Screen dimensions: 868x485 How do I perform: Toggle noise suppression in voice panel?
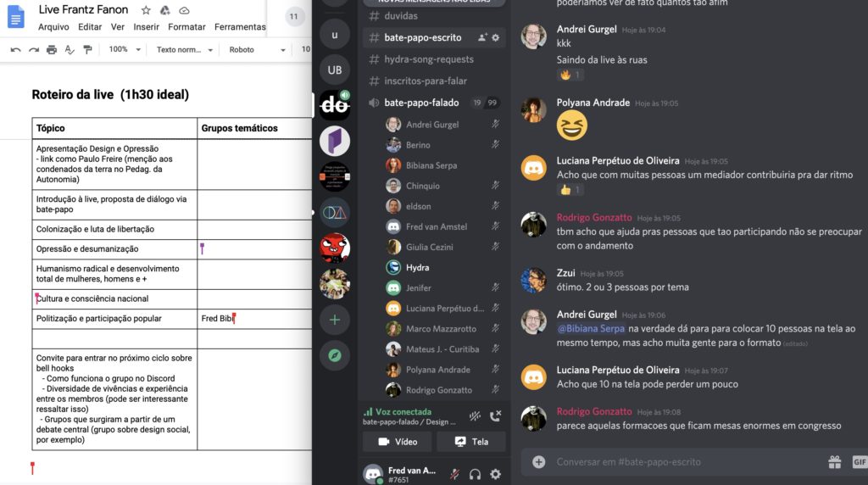(475, 415)
